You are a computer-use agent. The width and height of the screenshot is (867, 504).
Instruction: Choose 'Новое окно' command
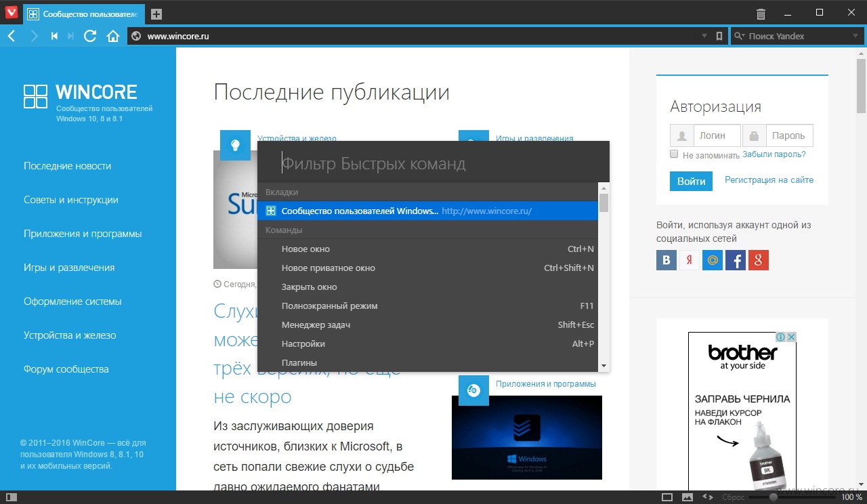tap(427, 249)
